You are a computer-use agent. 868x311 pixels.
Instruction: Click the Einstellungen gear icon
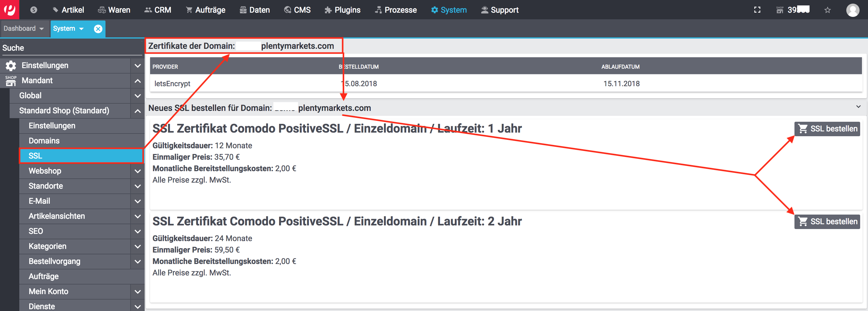tap(11, 66)
